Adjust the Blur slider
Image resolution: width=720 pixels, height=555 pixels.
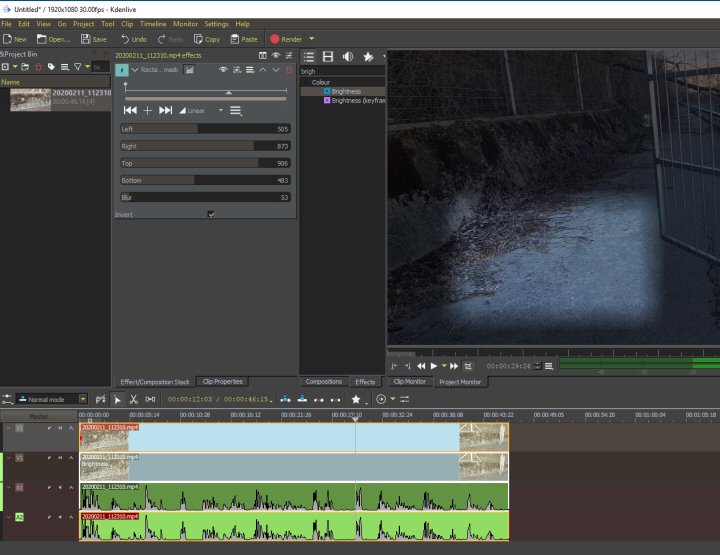point(205,197)
